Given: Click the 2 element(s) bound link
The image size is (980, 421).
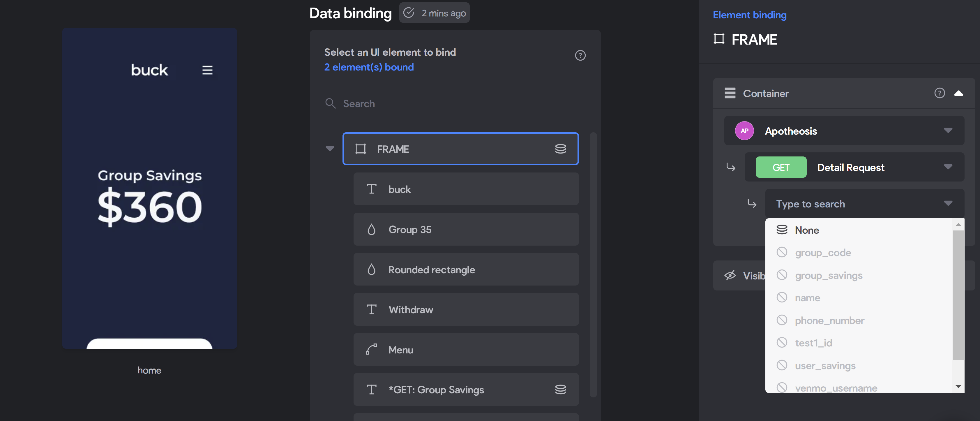Looking at the screenshot, I should pos(369,67).
